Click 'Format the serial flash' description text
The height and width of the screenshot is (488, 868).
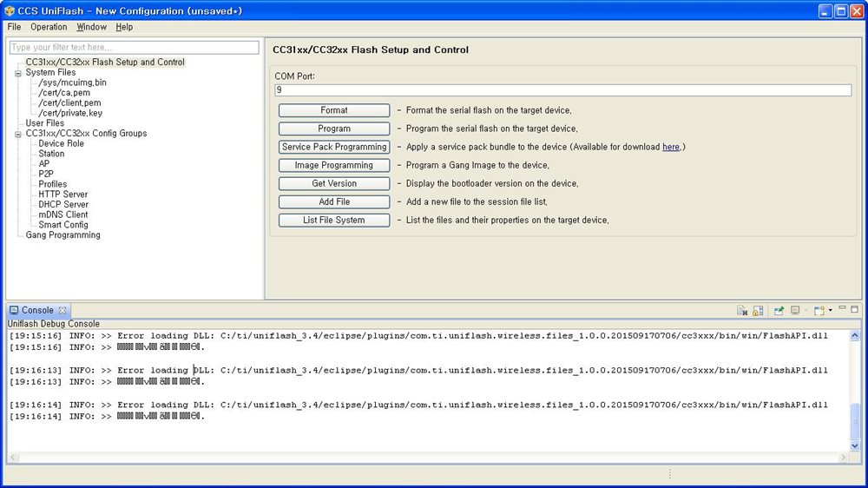(x=489, y=110)
